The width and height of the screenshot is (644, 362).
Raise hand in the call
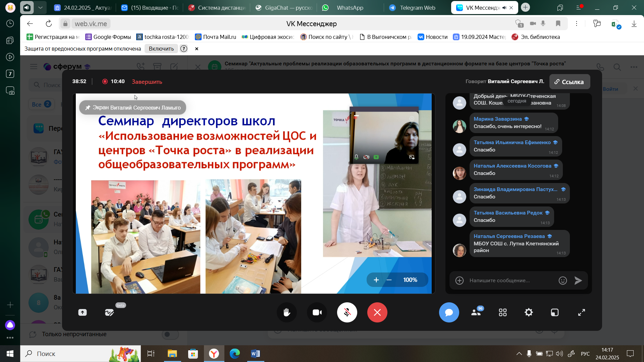(287, 312)
